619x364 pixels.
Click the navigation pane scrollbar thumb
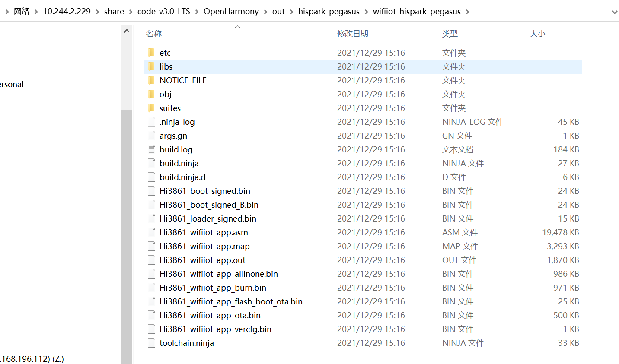(127, 237)
